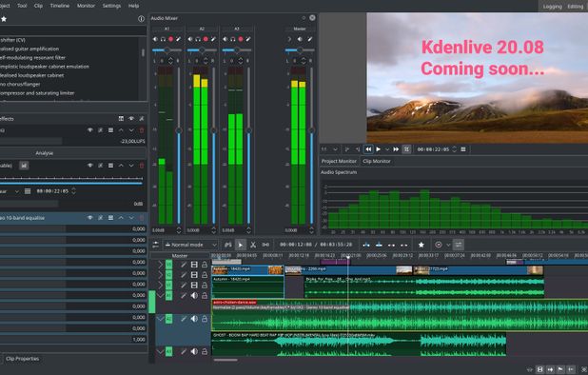Open the Timeline menu
The height and width of the screenshot is (375, 588).
[x=60, y=6]
